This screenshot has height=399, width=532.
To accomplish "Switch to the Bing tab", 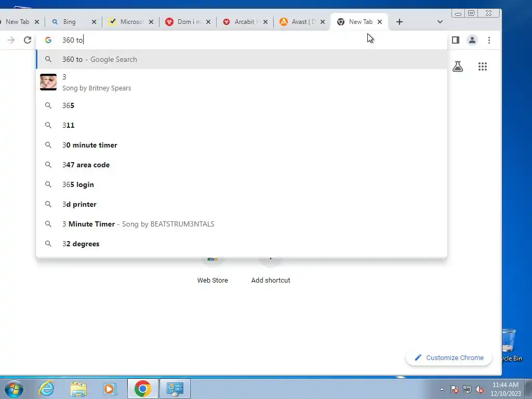I will pyautogui.click(x=70, y=22).
